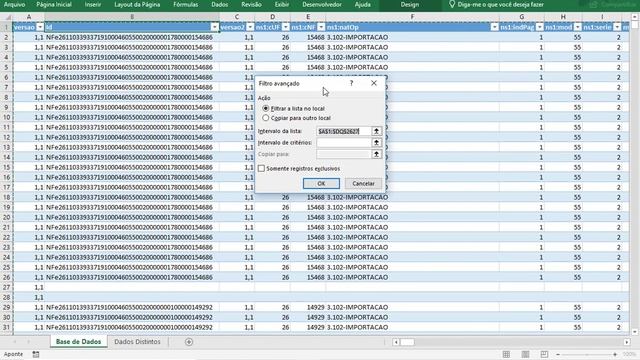Select column A header
The width and height of the screenshot is (640, 360).
pyautogui.click(x=29, y=17)
